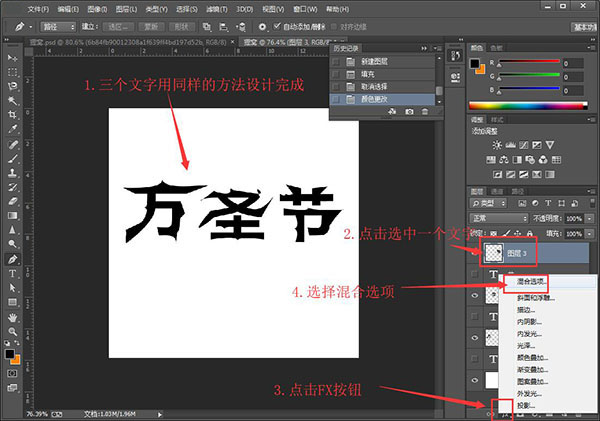Viewport: 600px width, 421px height.
Task: Select the History Brush tool
Action: pyautogui.click(x=12, y=187)
